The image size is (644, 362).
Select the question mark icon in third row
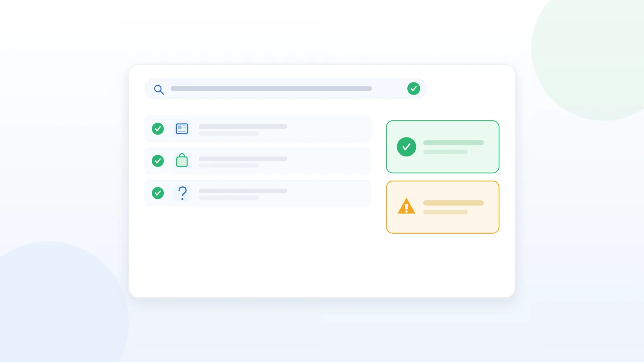pyautogui.click(x=182, y=193)
